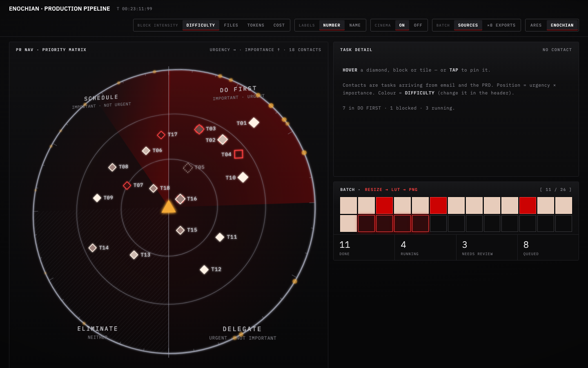This screenshot has width=588, height=368.
Task: Select the T16 diamond marker
Action: [x=180, y=199]
